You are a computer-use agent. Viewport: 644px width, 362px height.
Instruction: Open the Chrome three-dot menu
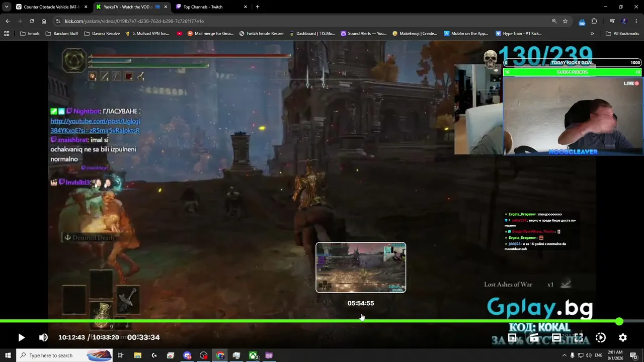pyautogui.click(x=636, y=21)
